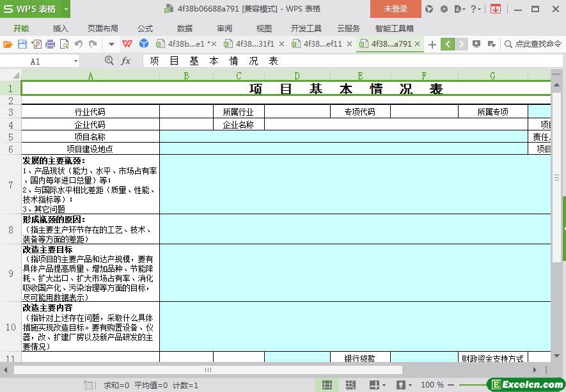Click the zoom magnifier icon beside formula bar
The height and width of the screenshot is (392, 566).
(x=109, y=61)
